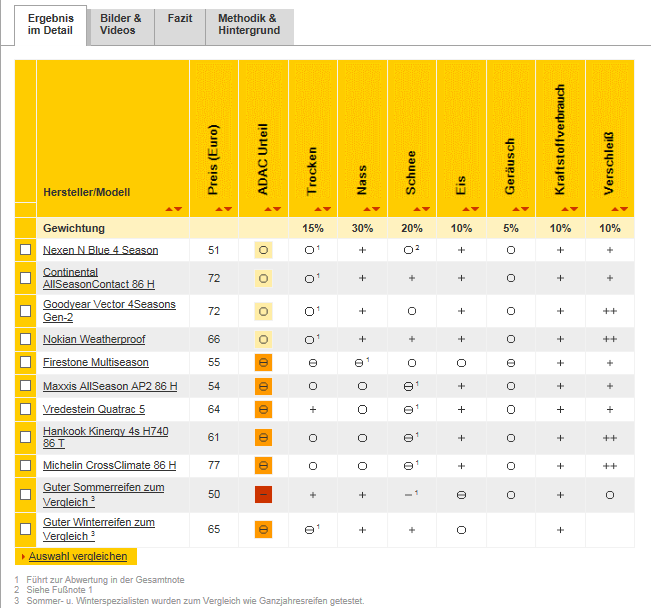
Task: Switch to Bilder & Videos tab
Action: pos(121,26)
